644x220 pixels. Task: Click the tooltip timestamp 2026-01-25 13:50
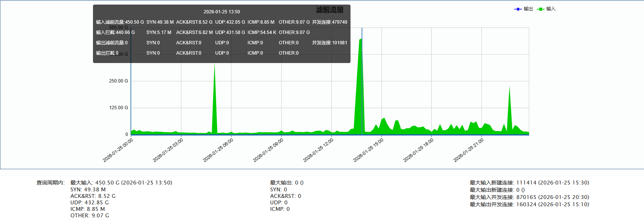tap(222, 12)
